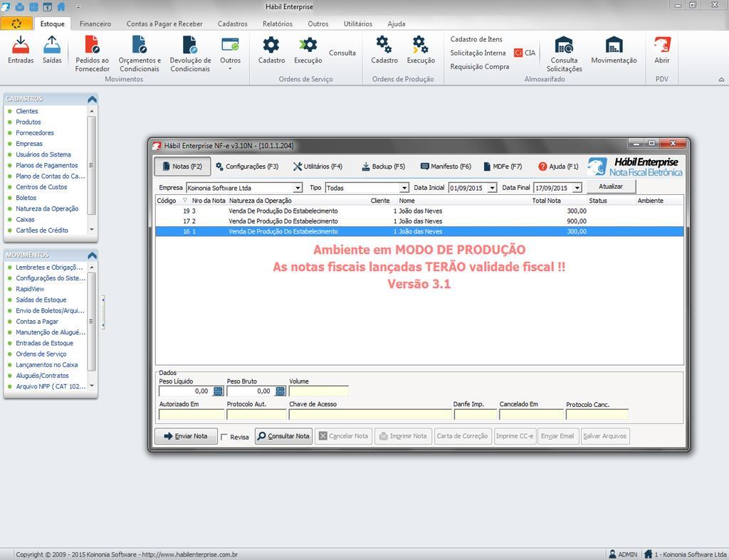Collapse the Cadastros side panel
The height and width of the screenshot is (560, 729).
click(92, 99)
